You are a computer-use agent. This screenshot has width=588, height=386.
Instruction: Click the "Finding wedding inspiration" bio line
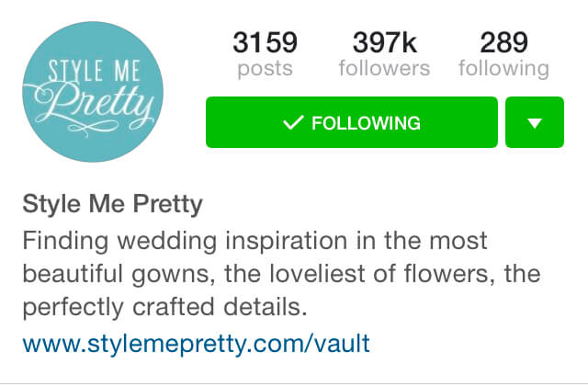[x=254, y=243]
